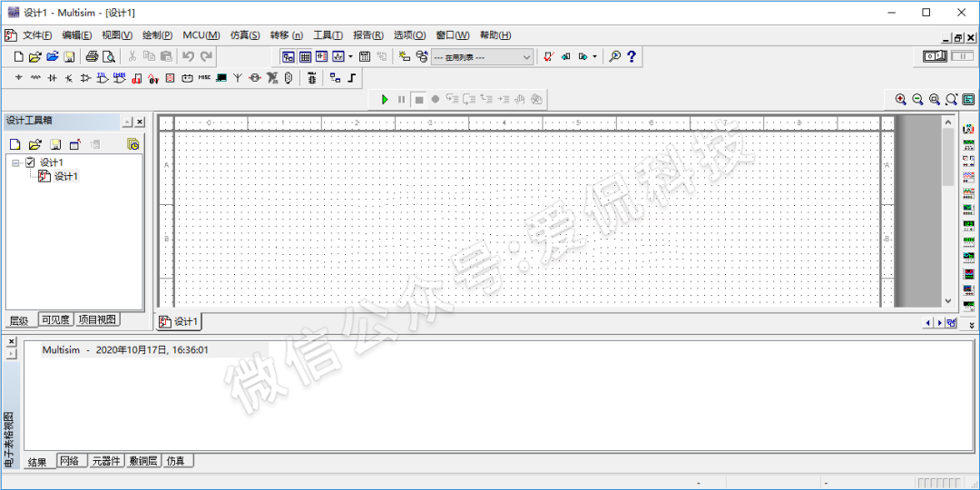Toggle the simulation run switch at top right
The image size is (980, 490).
[935, 56]
